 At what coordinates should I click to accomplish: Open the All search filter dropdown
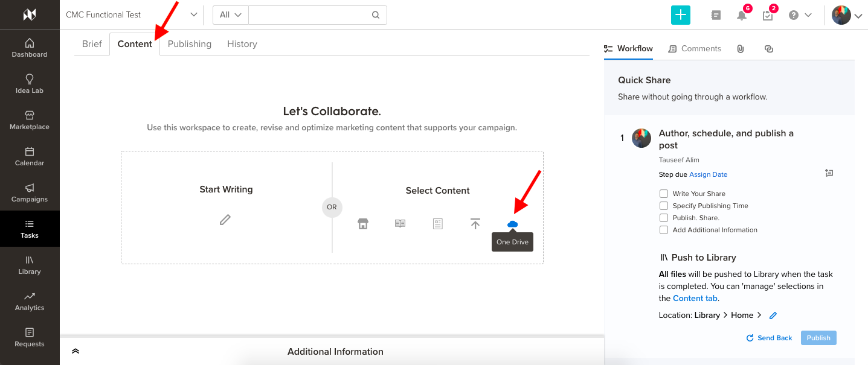[230, 15]
